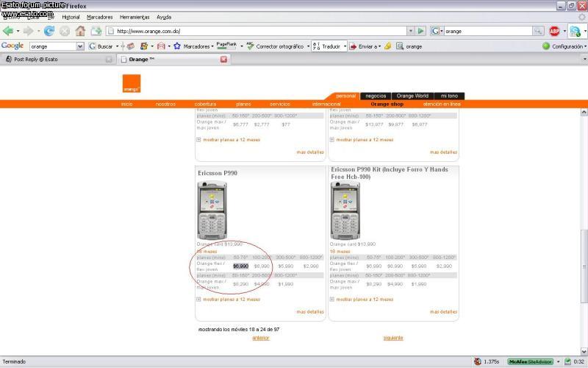Click the page scrollbar up arrow
Image resolution: width=588 pixels, height=368 pixels.
(584, 113)
